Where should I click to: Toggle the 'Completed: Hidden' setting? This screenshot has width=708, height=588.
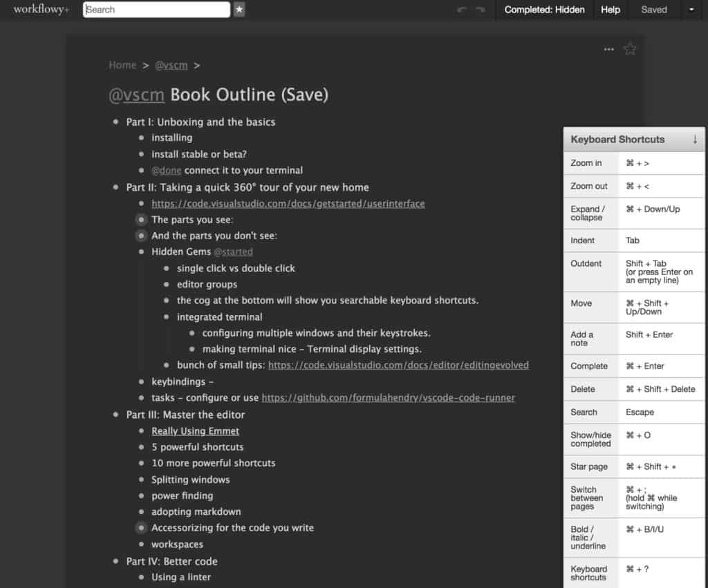[x=544, y=10]
